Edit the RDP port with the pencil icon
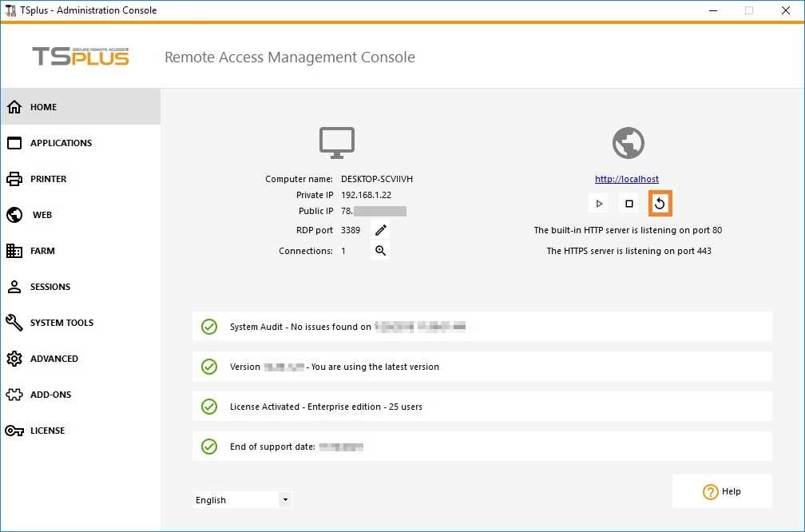The height and width of the screenshot is (532, 805). click(x=380, y=230)
